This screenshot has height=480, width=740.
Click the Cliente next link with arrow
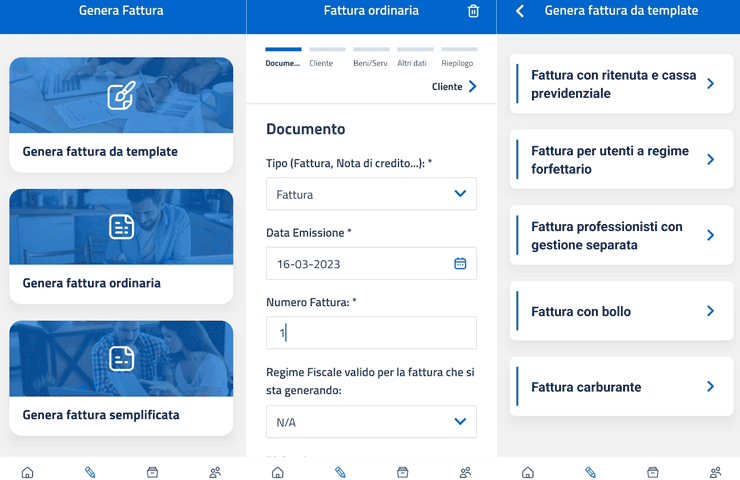pyautogui.click(x=454, y=87)
